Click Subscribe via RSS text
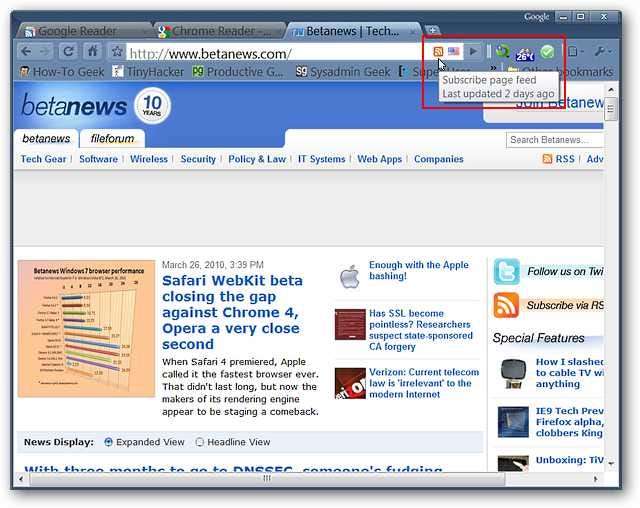The image size is (640, 508). [x=565, y=305]
